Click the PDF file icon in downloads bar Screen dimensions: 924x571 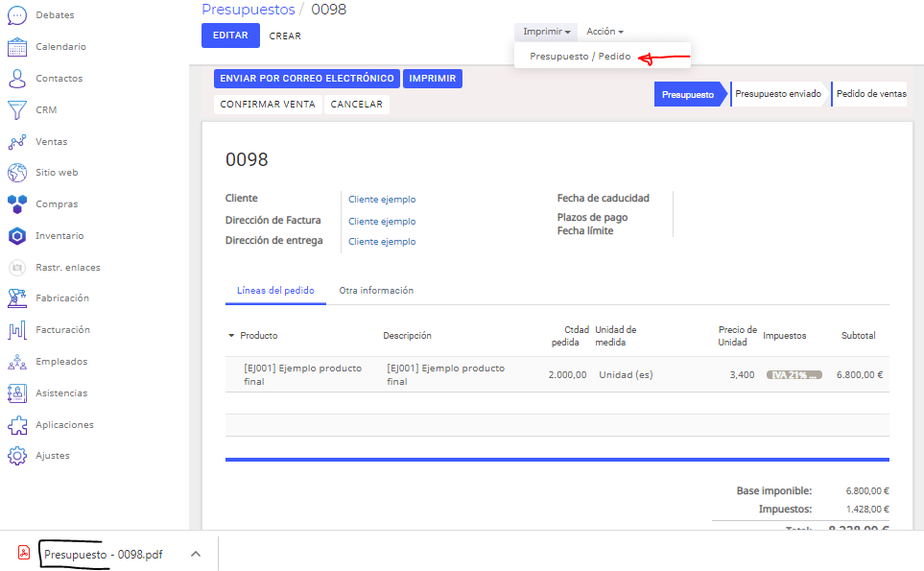pyautogui.click(x=24, y=552)
